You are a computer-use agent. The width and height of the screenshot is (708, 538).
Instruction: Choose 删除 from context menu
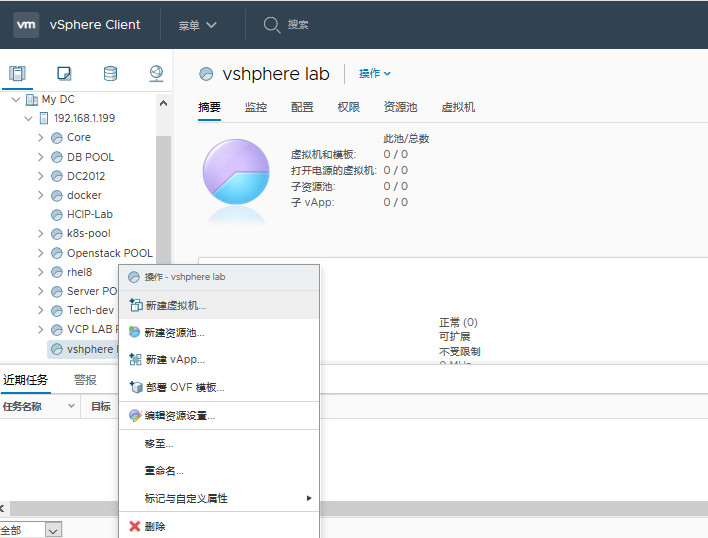click(x=219, y=526)
